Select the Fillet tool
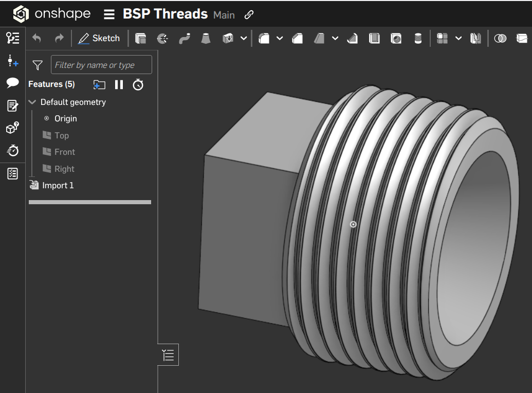This screenshot has height=393, width=532. point(264,39)
